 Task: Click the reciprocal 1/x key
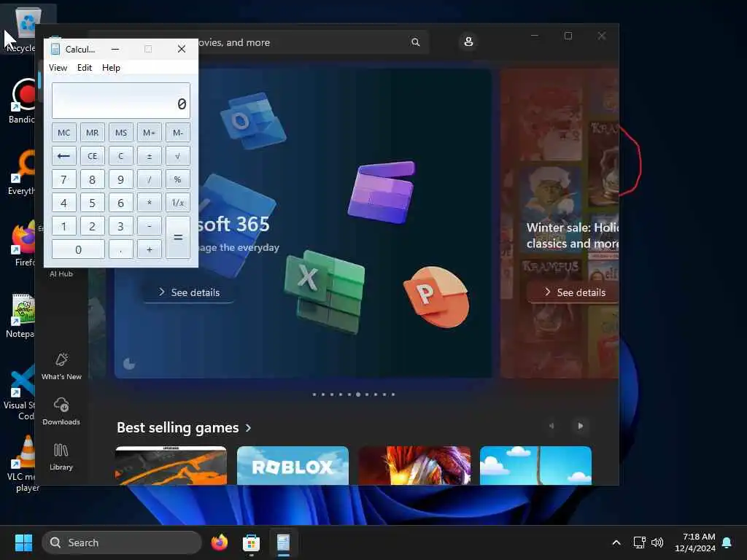click(x=178, y=203)
